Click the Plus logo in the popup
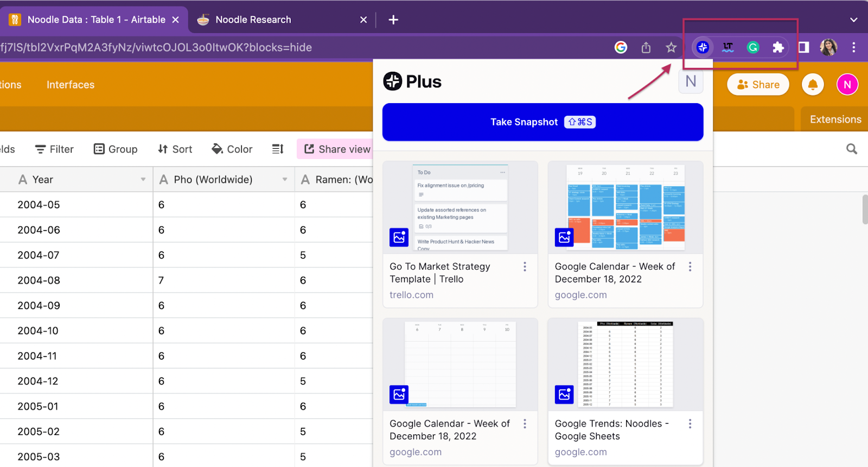The width and height of the screenshot is (868, 467). coord(412,81)
